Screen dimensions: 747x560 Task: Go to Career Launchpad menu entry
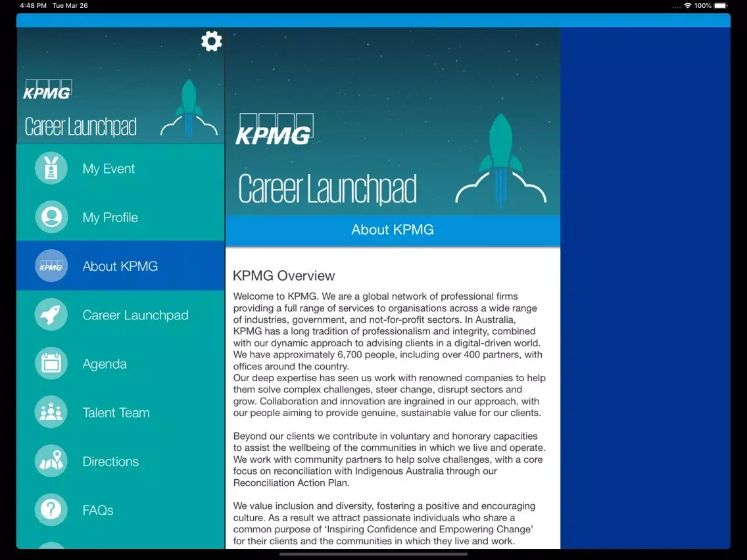tap(120, 315)
